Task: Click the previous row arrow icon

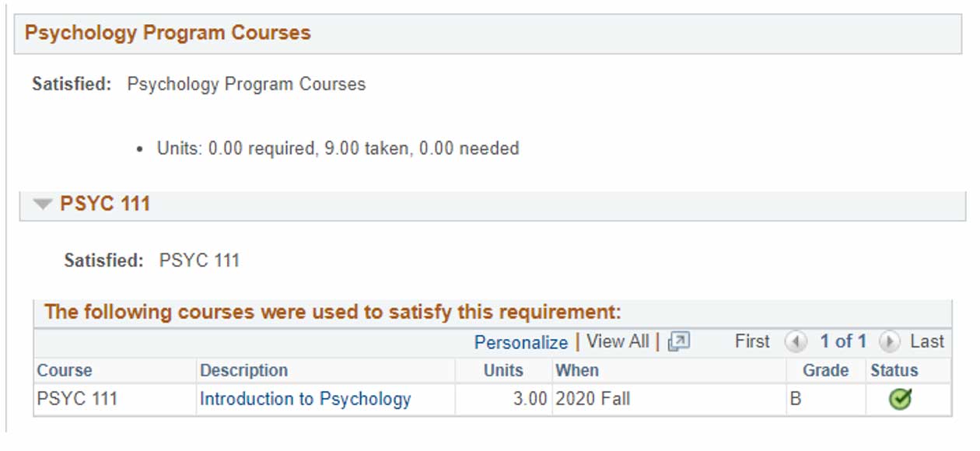Action: click(x=796, y=342)
